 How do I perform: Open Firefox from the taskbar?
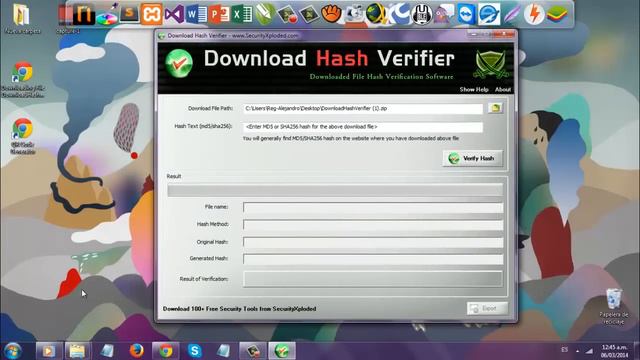click(136, 351)
